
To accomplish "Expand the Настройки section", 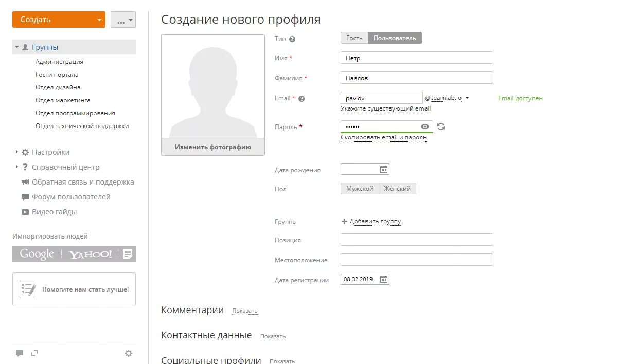I will pos(17,152).
